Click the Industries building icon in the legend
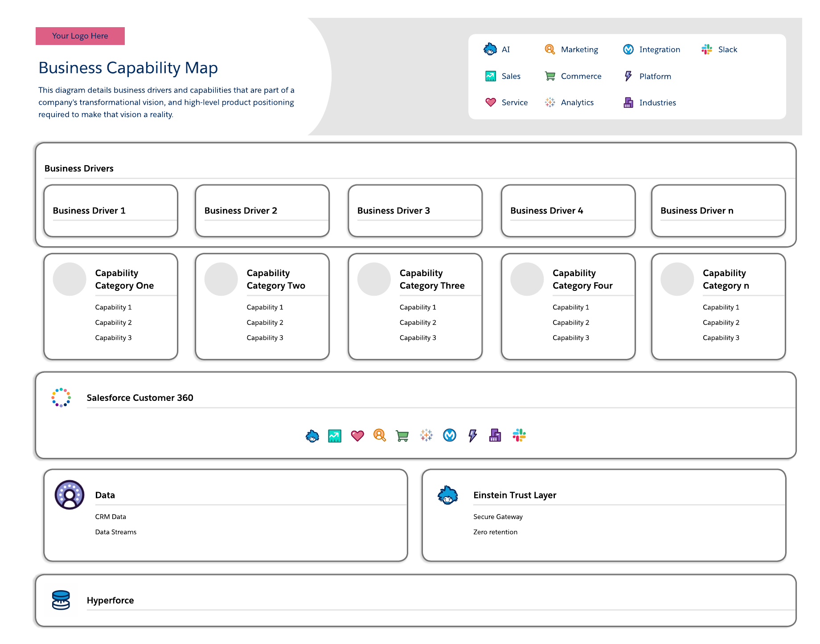The width and height of the screenshot is (820, 644). click(628, 102)
